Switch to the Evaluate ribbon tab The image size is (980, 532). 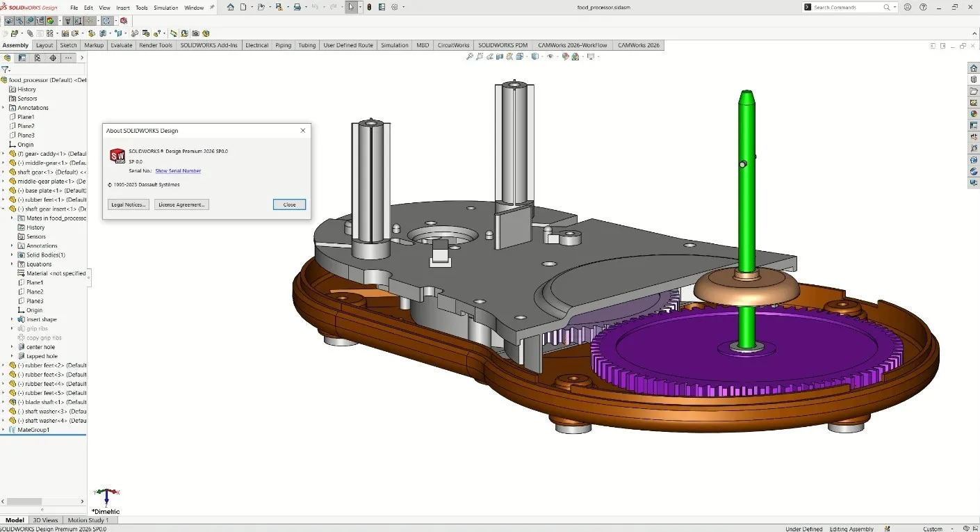121,45
